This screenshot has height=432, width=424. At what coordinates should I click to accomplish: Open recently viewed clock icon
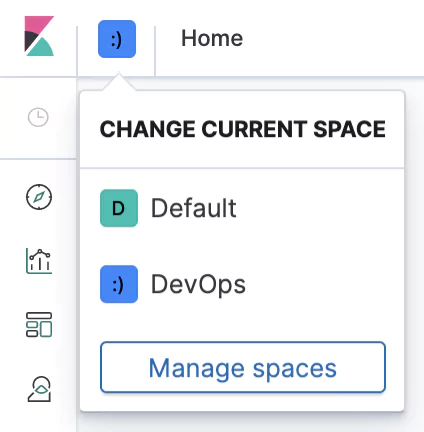38,117
